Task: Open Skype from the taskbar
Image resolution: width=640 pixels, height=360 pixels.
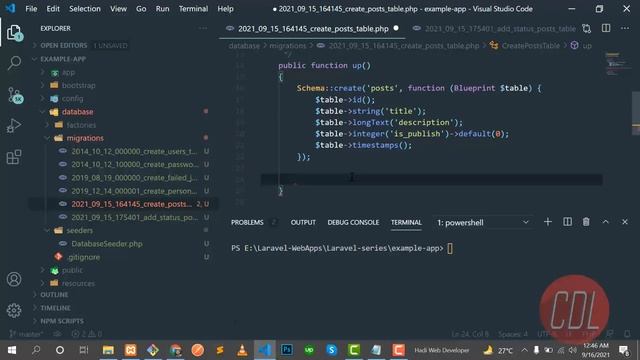Action: pos(331,350)
